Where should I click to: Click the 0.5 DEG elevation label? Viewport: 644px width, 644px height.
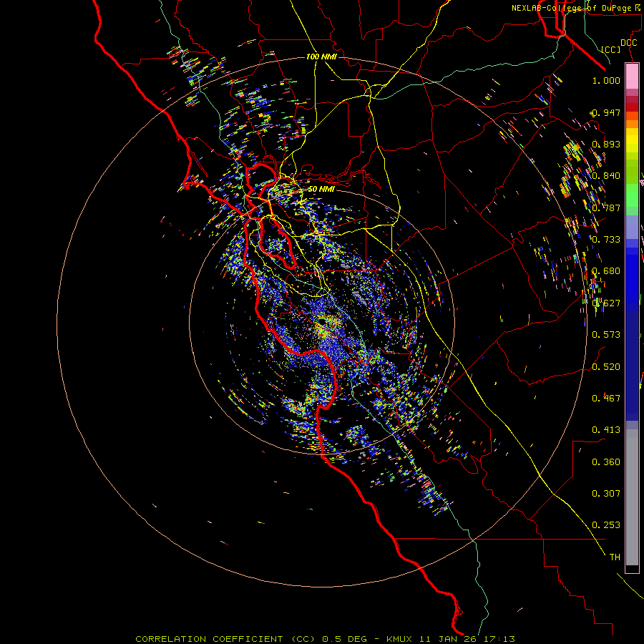click(x=344, y=639)
